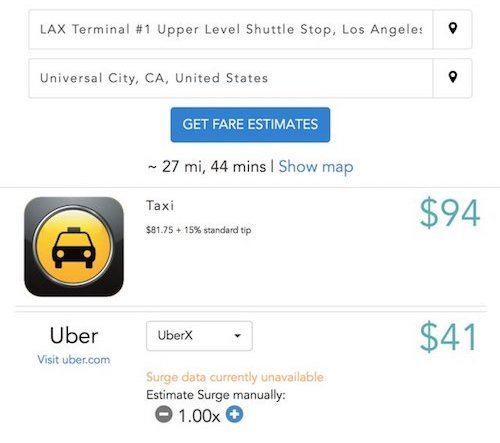
Task: Click the 27 mi, 44 mins trip summary
Action: coord(207,166)
